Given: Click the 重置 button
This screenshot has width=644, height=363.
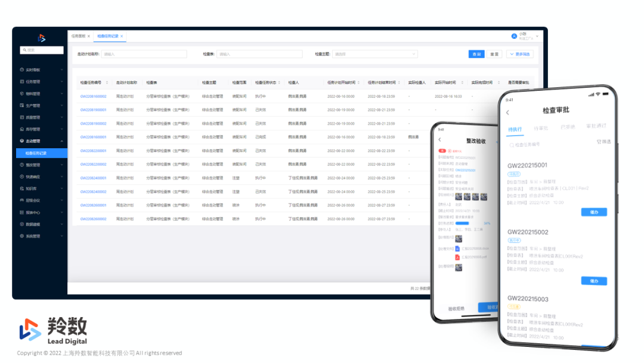Looking at the screenshot, I should pyautogui.click(x=494, y=54).
